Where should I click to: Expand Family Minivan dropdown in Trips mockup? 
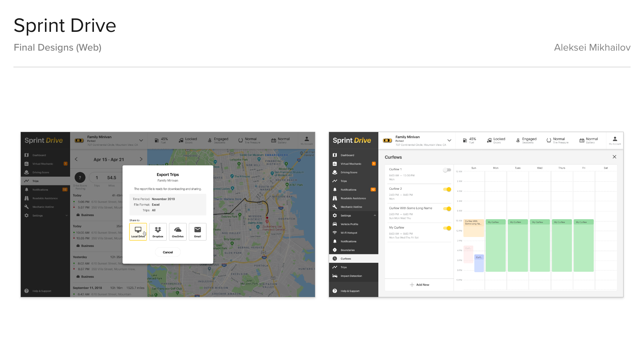point(141,140)
